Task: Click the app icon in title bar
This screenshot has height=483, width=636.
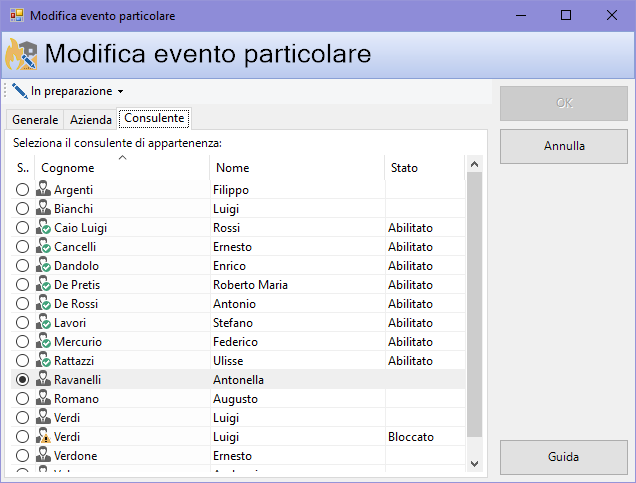Action: pyautogui.click(x=17, y=15)
